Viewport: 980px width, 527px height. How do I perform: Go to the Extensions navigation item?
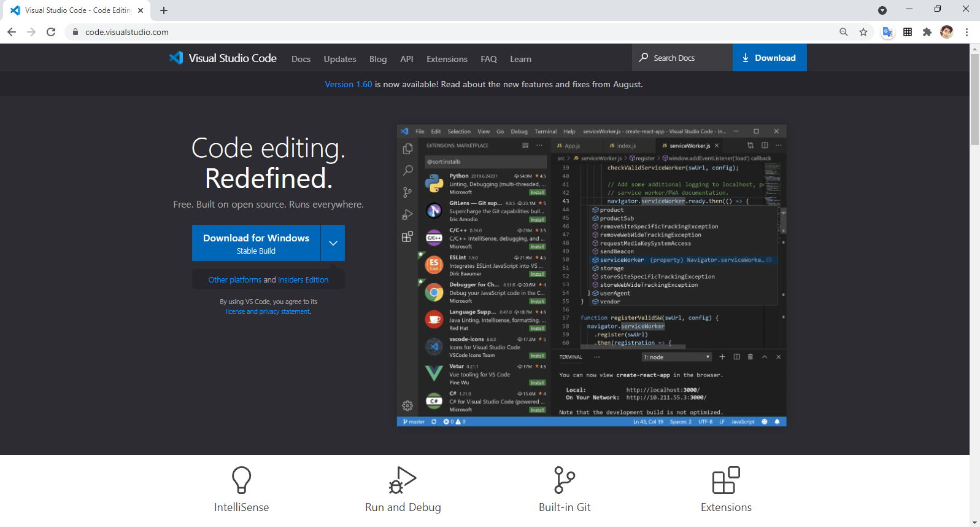click(447, 59)
